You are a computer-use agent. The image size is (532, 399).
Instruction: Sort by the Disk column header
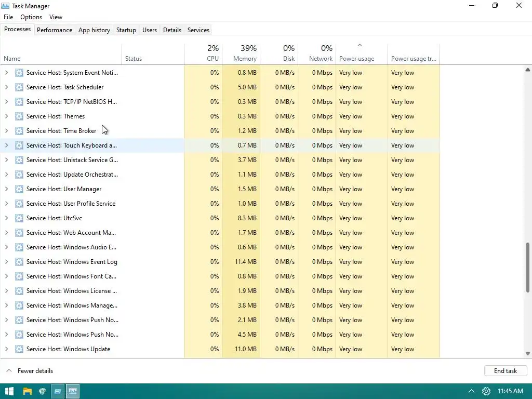[279, 54]
